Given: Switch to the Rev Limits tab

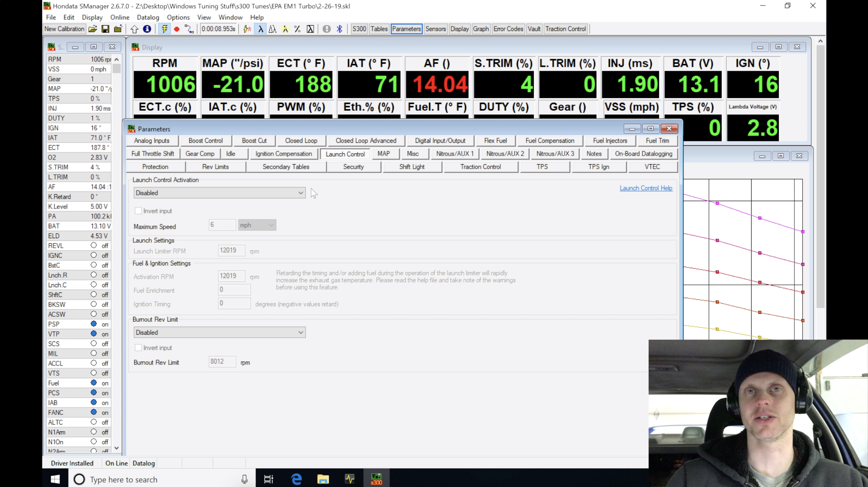Looking at the screenshot, I should (215, 167).
